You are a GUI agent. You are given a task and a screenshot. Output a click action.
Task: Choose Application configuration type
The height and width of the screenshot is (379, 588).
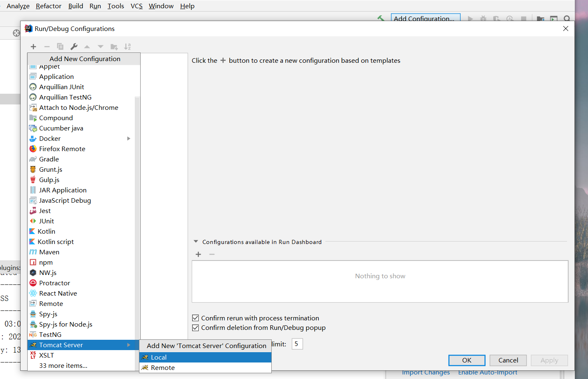[81, 76]
